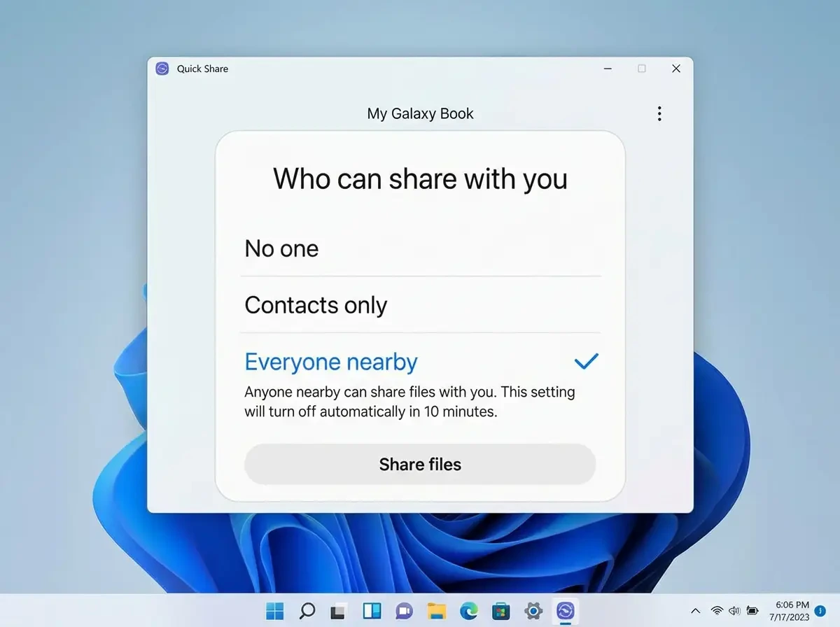Open taskbar Search
Screen dimensions: 840x627
point(307,611)
